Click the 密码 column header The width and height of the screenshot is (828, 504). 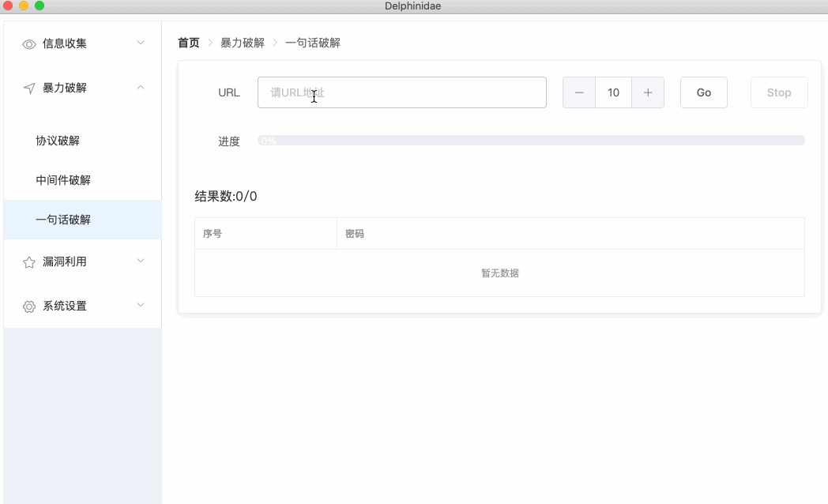coord(355,234)
